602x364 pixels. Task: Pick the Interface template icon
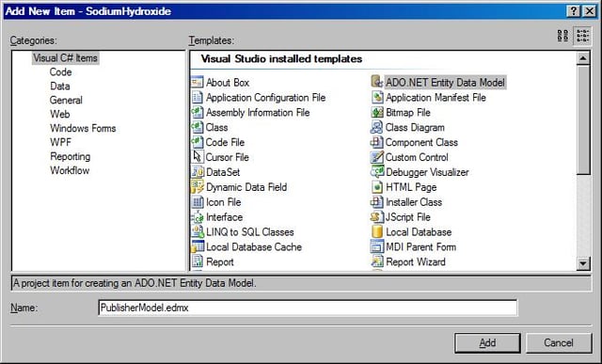tap(198, 217)
